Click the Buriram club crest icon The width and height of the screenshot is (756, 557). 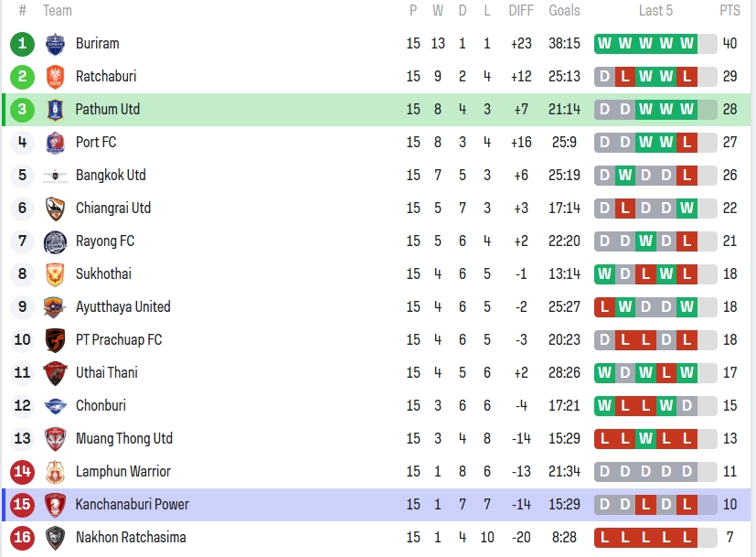click(55, 44)
